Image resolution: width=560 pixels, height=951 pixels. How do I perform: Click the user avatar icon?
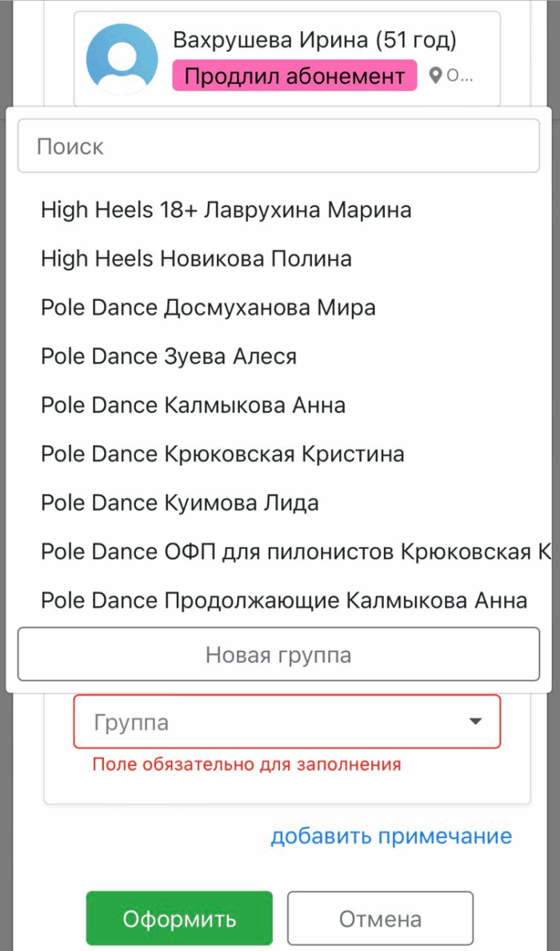[122, 59]
